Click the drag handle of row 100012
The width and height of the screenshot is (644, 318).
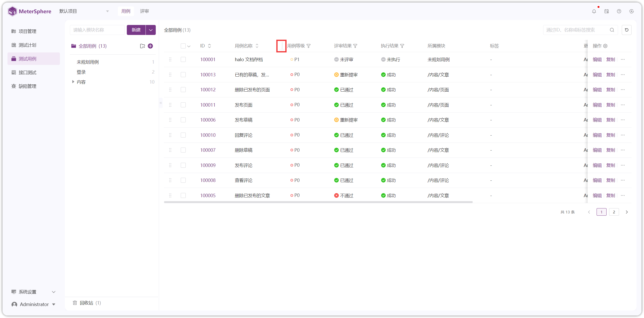click(170, 90)
